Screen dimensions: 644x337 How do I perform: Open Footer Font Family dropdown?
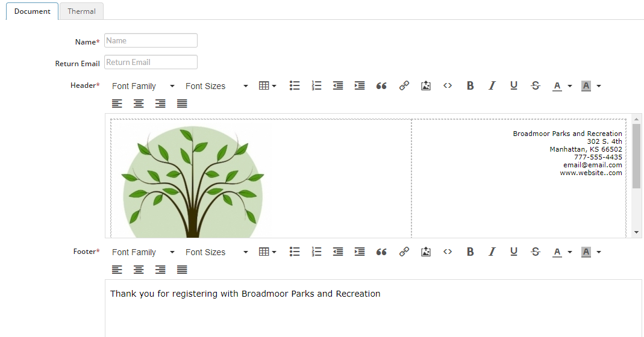tap(143, 252)
